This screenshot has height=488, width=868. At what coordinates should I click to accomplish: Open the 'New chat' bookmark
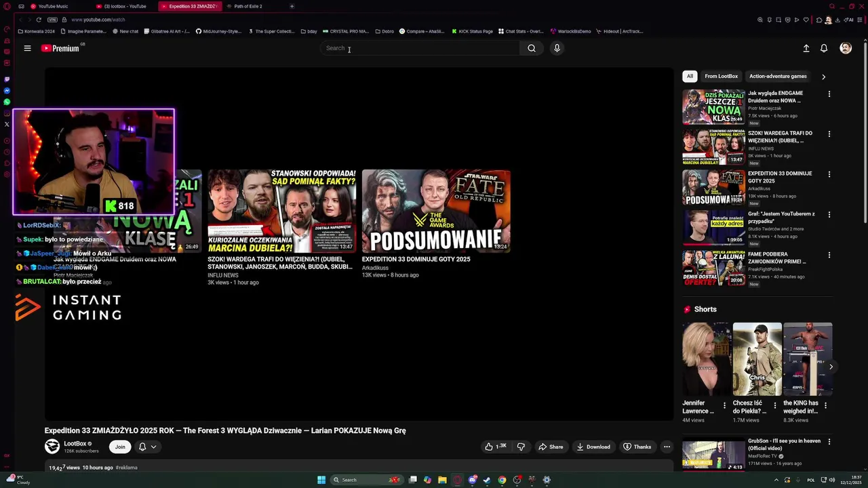[125, 31]
